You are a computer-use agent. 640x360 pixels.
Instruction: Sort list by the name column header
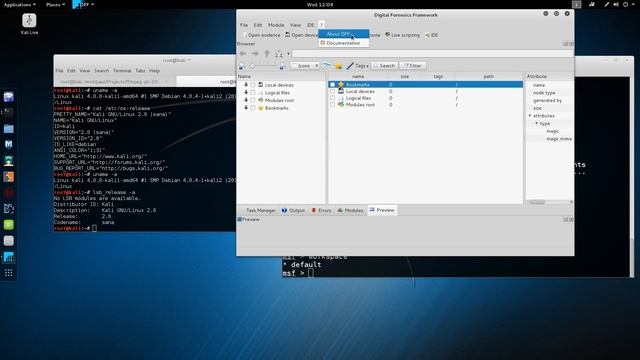358,76
